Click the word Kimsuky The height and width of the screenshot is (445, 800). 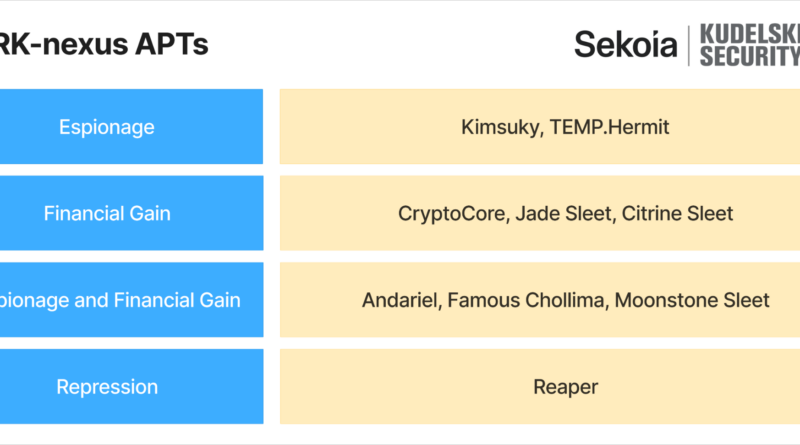point(499,127)
